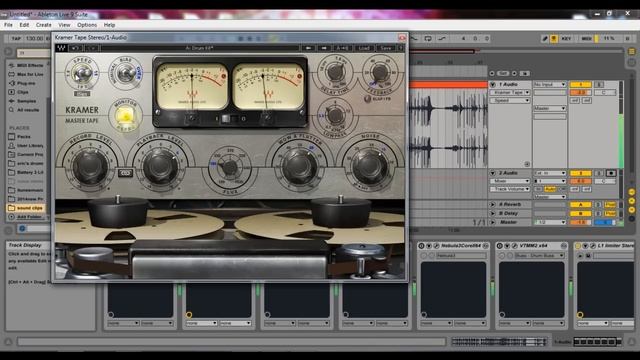Select MIDI Effects browser category
Screen dimensions: 640x360
click(27, 65)
